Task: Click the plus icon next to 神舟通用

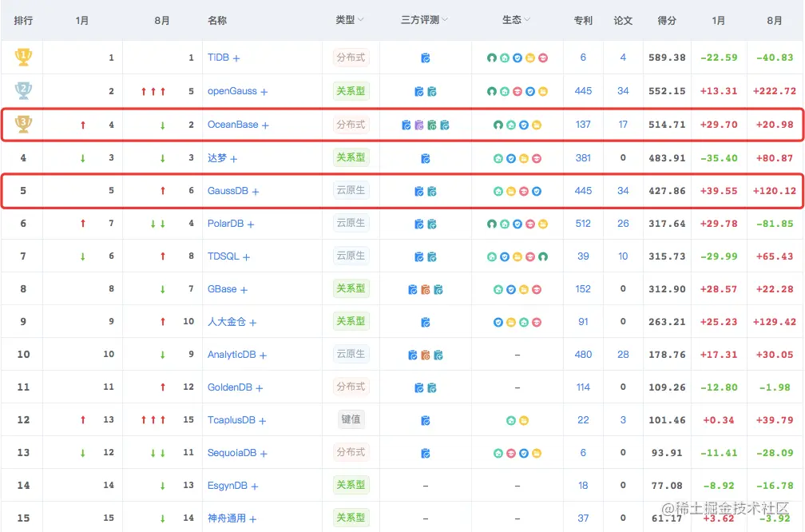Action: [x=252, y=519]
